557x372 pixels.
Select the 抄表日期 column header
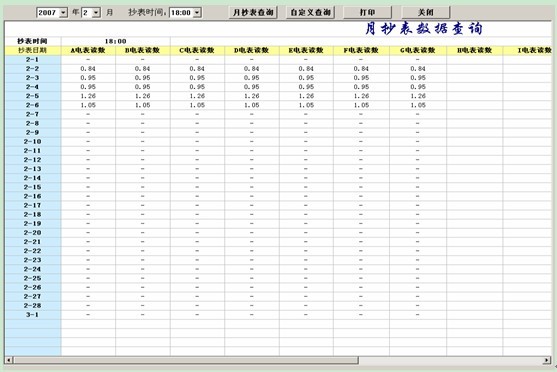(x=33, y=50)
